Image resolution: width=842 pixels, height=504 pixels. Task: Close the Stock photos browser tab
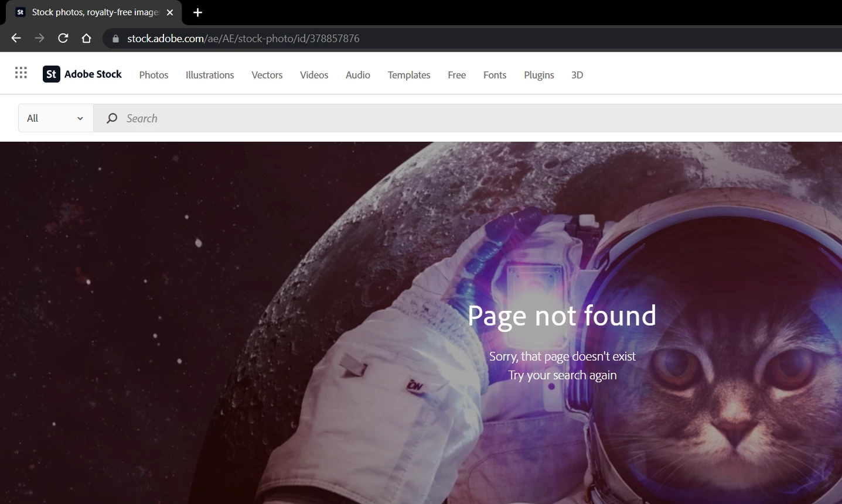(x=170, y=12)
